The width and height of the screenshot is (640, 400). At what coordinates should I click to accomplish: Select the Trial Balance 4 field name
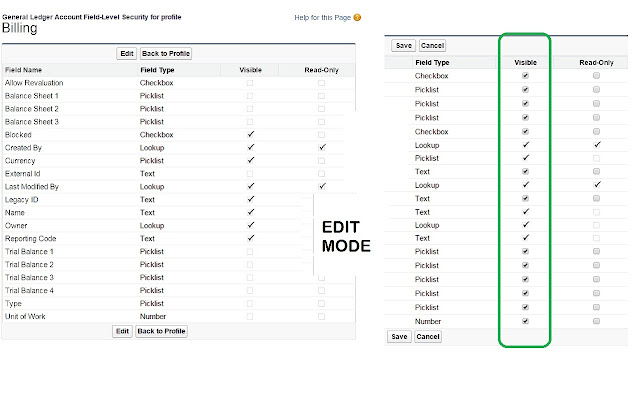[29, 291]
